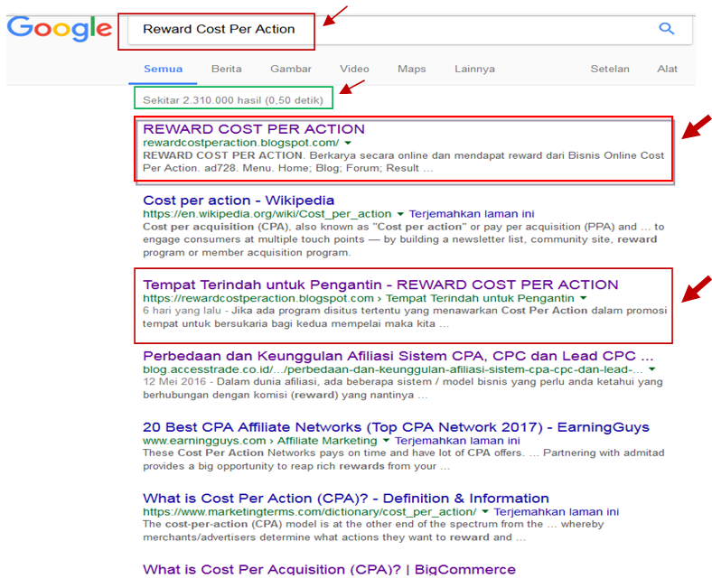712x588 pixels.
Task: Expand dropdown arrow after Wikipedia URL
Action: tap(400, 214)
